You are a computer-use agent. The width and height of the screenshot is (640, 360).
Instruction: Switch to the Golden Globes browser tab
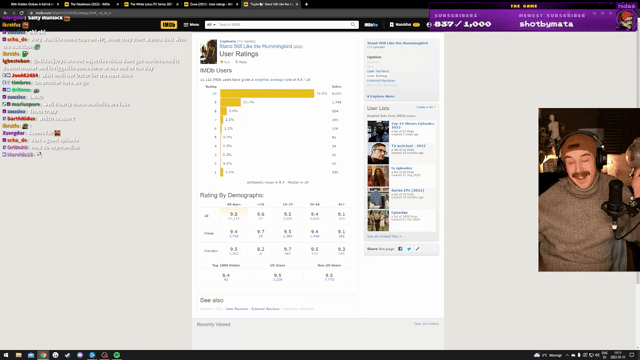(x=31, y=4)
